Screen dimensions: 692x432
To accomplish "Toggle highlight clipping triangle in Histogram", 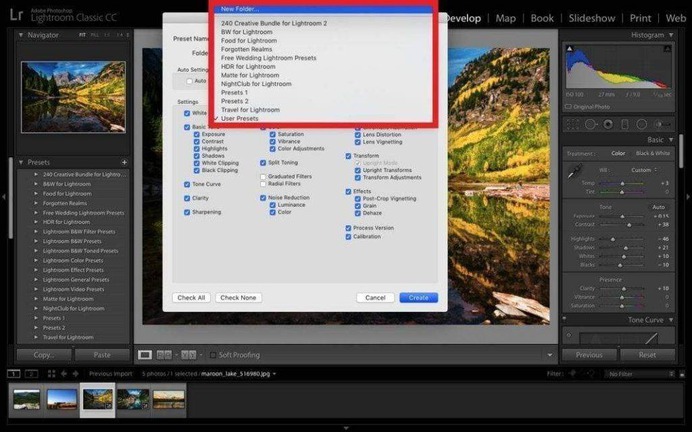I will (x=667, y=49).
